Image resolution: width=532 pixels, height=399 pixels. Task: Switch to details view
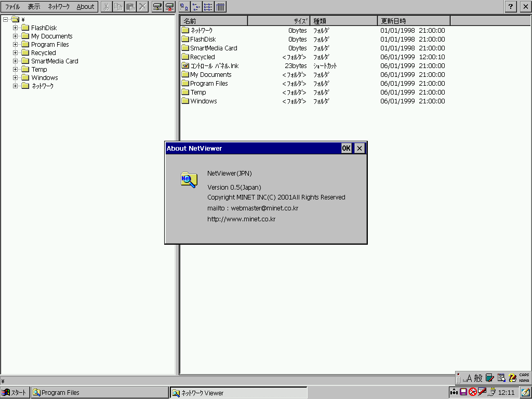pyautogui.click(x=220, y=7)
